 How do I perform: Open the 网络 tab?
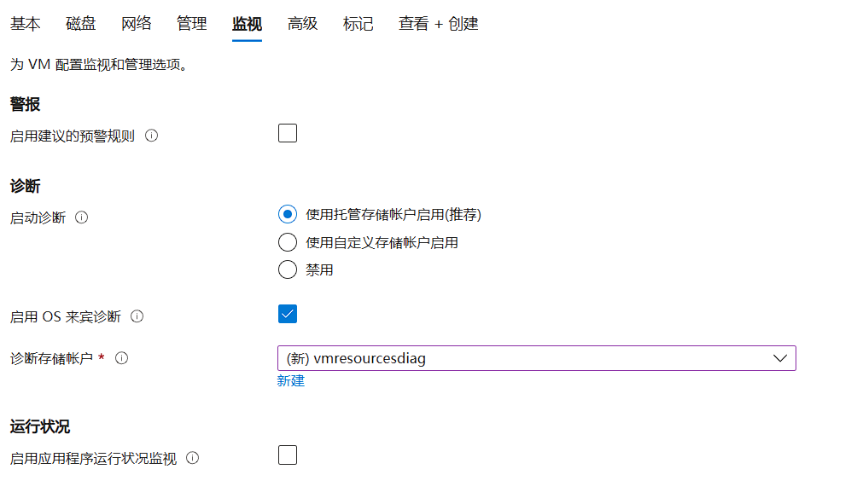tap(137, 24)
